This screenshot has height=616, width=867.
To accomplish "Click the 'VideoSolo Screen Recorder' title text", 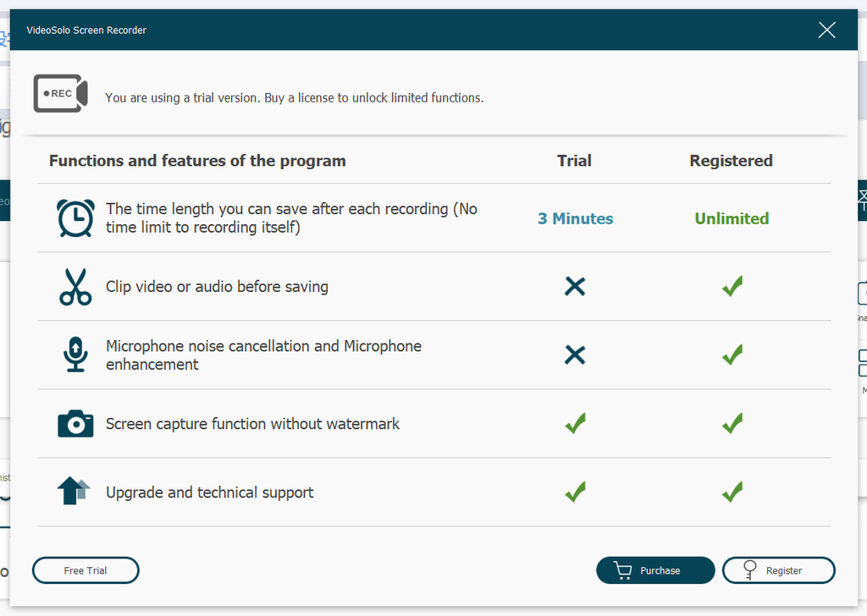I will coord(86,30).
